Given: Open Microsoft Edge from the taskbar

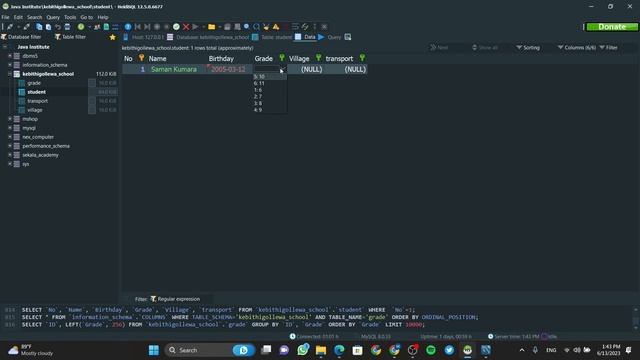Looking at the screenshot, I should (339, 350).
